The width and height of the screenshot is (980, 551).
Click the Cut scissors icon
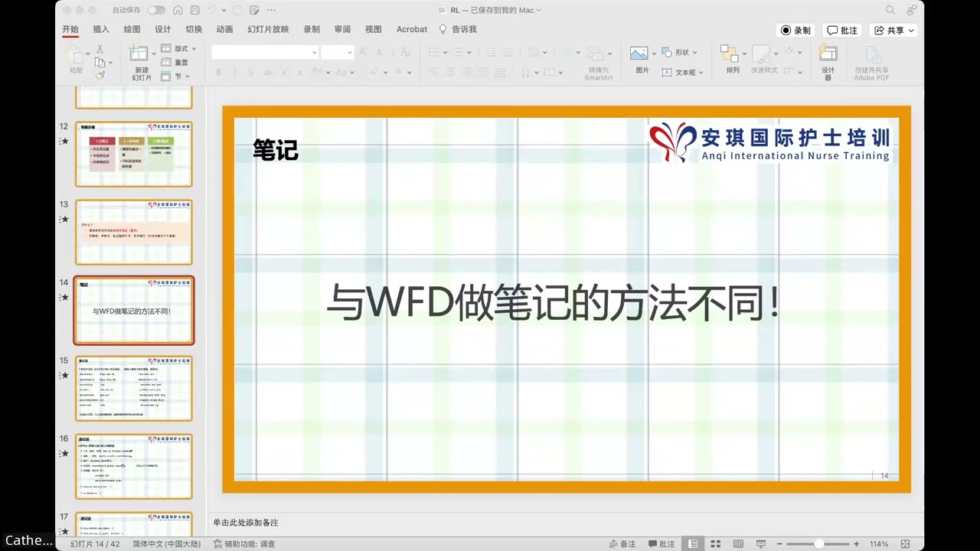pos(100,48)
